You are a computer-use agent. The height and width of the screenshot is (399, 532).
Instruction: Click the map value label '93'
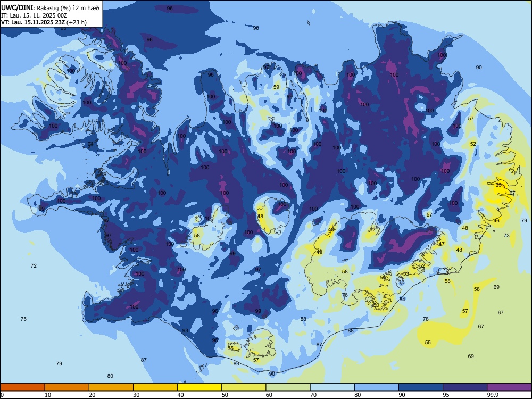[x=185, y=331]
